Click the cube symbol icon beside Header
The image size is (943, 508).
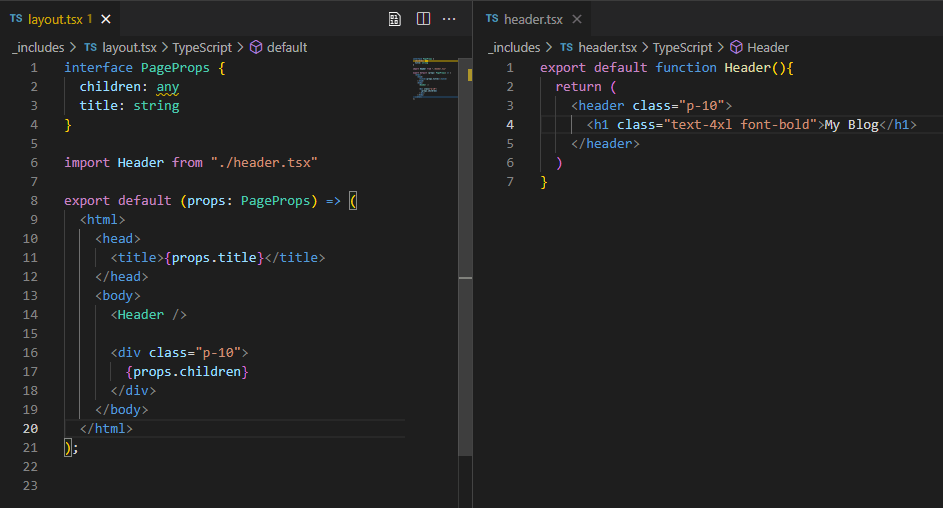[x=736, y=47]
